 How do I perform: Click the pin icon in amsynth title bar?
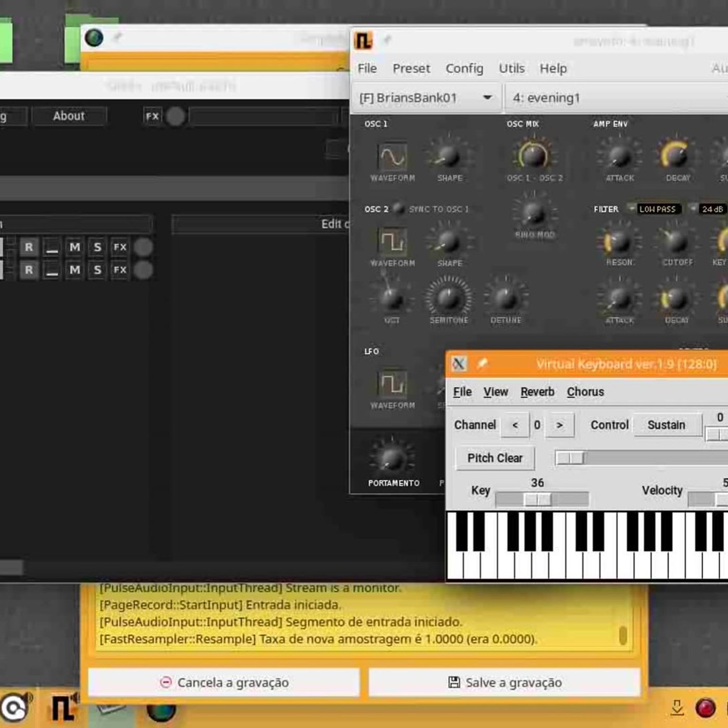(x=387, y=40)
